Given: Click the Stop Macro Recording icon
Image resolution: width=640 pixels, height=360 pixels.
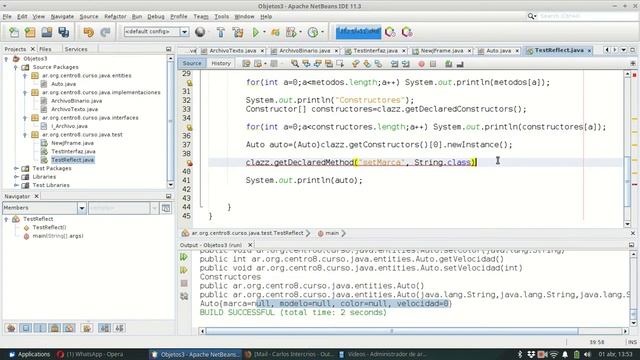Looking at the screenshot, I should pos(433,64).
